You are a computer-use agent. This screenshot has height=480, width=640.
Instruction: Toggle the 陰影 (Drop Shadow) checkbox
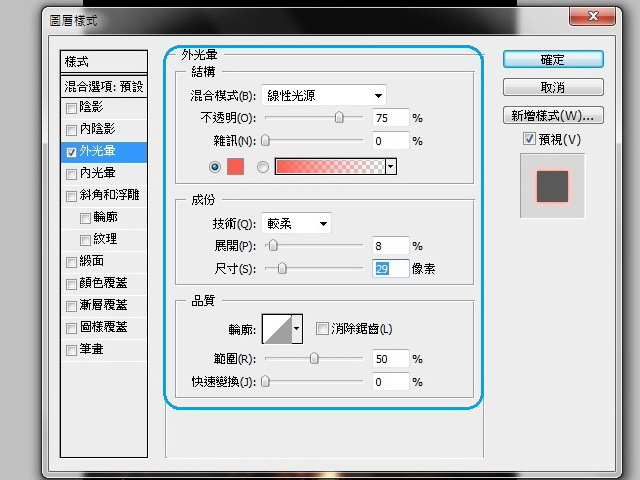[x=71, y=108]
